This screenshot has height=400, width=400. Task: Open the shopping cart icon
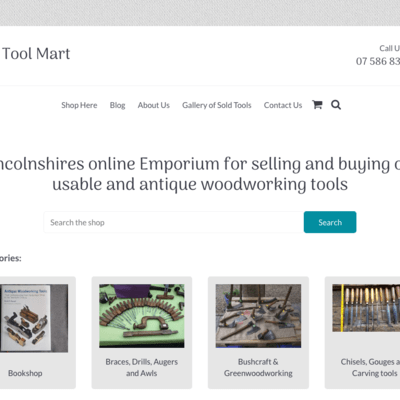click(317, 105)
